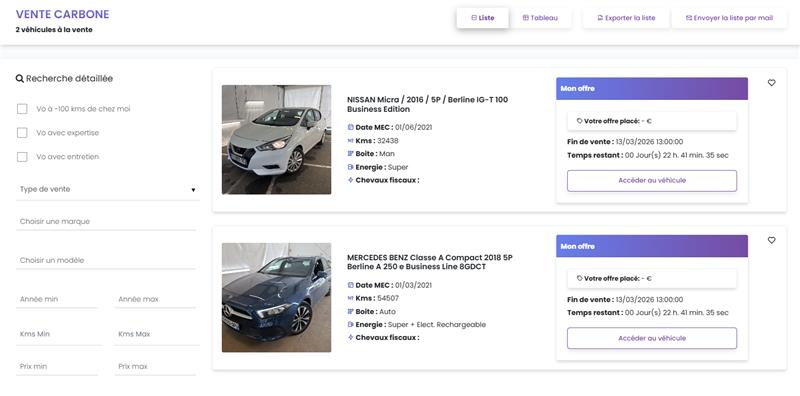Accéder au véhicule for the NISSAN Micra
Screen dimensions: 800x396
(652, 181)
